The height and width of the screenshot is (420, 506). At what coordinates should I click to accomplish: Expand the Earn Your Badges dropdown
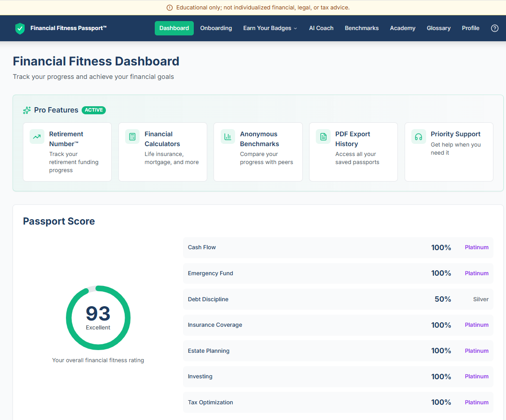point(270,28)
